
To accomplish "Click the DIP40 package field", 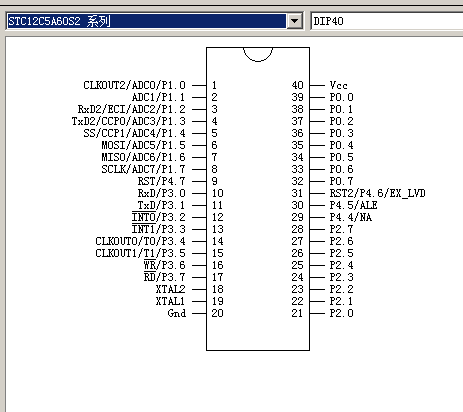I will (x=387, y=21).
